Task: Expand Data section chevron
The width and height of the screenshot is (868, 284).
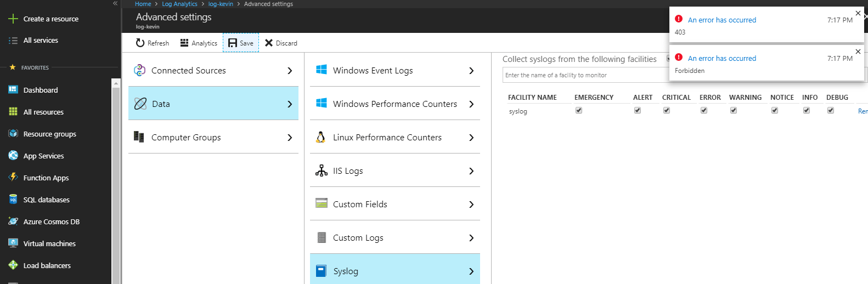Action: 290,104
